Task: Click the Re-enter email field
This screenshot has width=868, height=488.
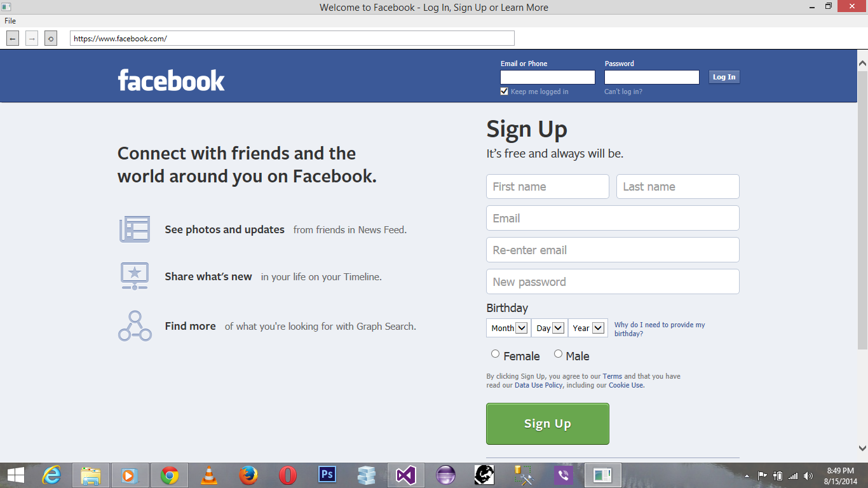Action: (x=613, y=250)
